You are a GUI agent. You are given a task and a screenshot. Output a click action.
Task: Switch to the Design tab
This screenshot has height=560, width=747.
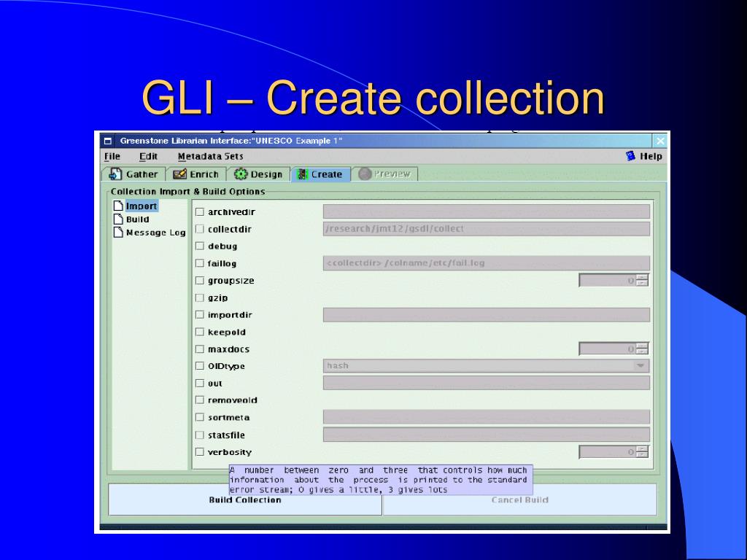coord(258,174)
